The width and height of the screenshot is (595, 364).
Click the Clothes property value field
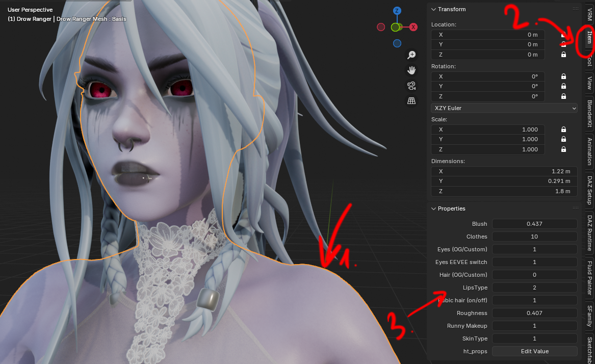tap(535, 237)
